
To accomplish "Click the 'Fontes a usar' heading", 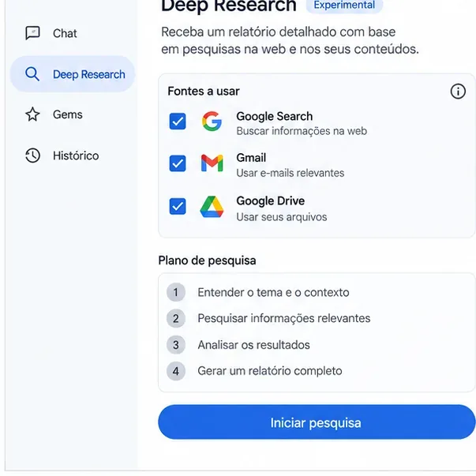I will (204, 91).
